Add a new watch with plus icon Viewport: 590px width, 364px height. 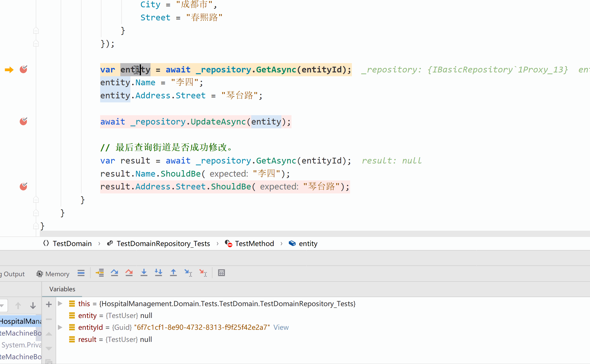(x=49, y=305)
